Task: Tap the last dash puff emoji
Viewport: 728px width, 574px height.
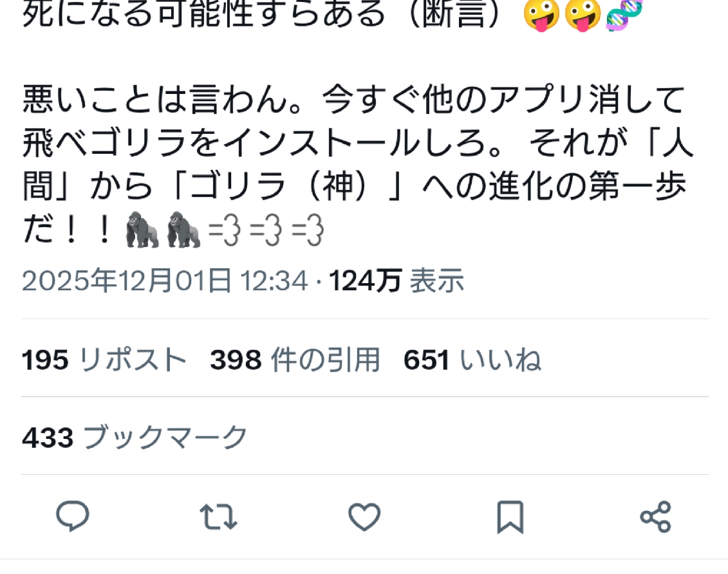Action: tap(308, 230)
